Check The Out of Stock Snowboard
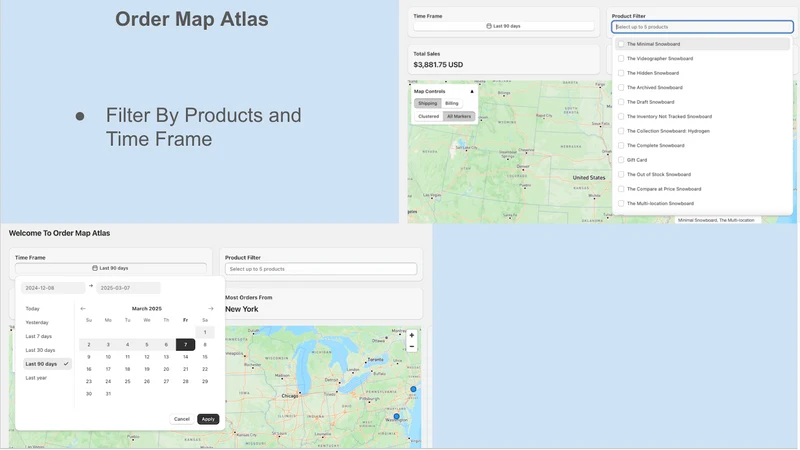The width and height of the screenshot is (800, 450). [x=621, y=174]
